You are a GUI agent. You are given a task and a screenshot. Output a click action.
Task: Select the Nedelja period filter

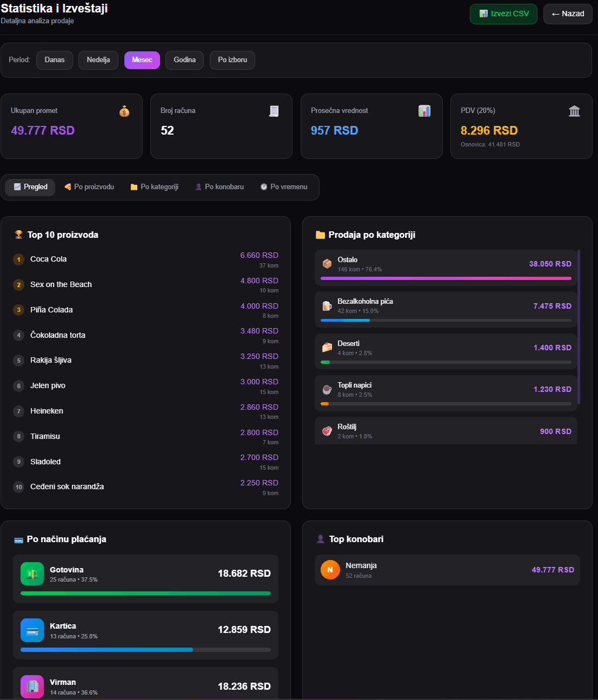coord(98,60)
